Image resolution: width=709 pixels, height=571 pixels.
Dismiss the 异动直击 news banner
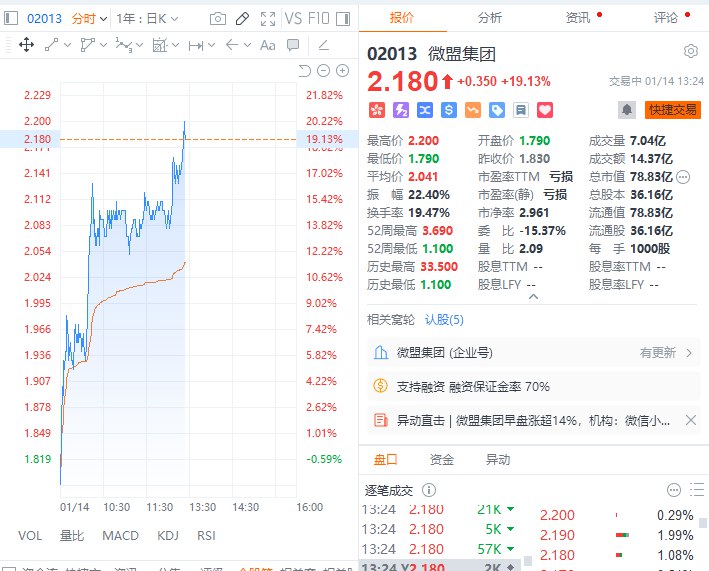coord(690,420)
